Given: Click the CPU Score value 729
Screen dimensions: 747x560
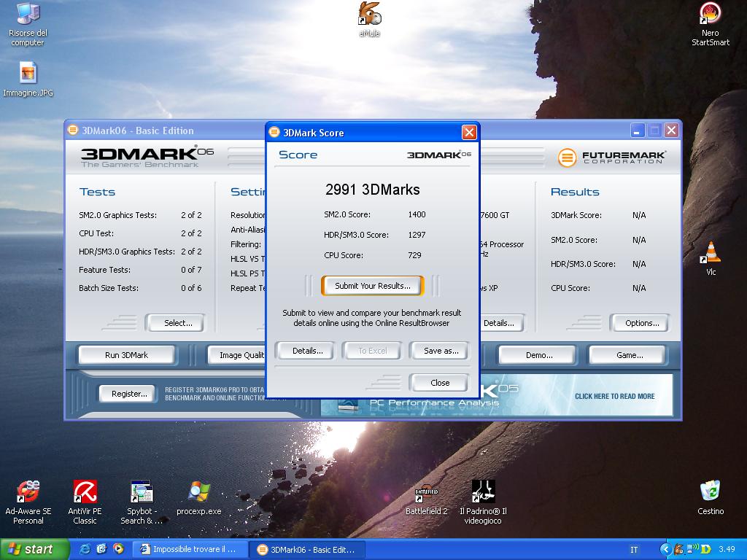Looking at the screenshot, I should [414, 255].
